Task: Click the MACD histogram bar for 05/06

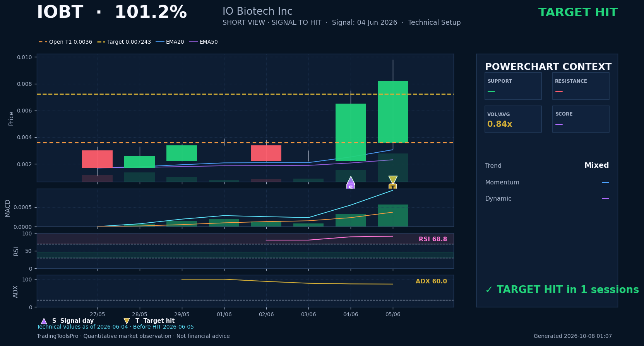Action: [393, 215]
